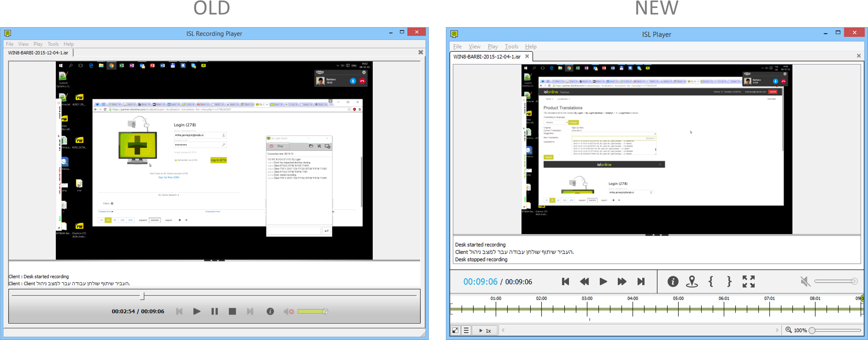Open View menu in ISL Player window
This screenshot has width=868, height=340.
point(474,46)
